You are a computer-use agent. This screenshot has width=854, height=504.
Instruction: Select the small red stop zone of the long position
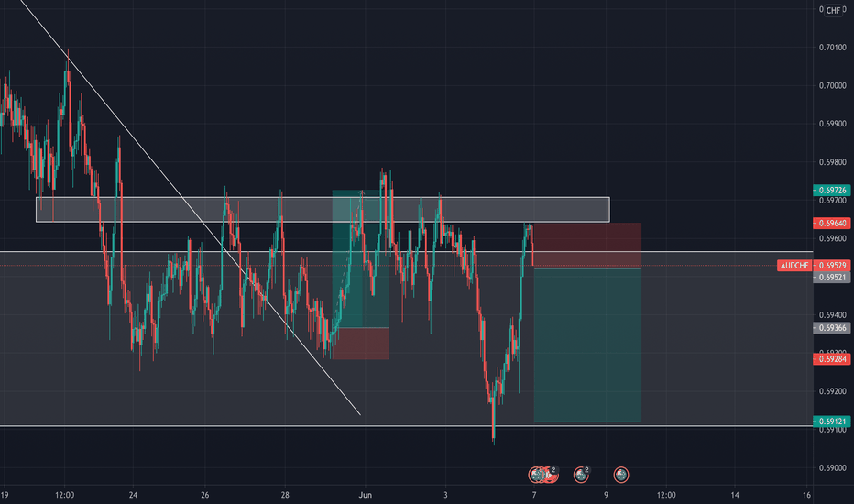coord(362,344)
